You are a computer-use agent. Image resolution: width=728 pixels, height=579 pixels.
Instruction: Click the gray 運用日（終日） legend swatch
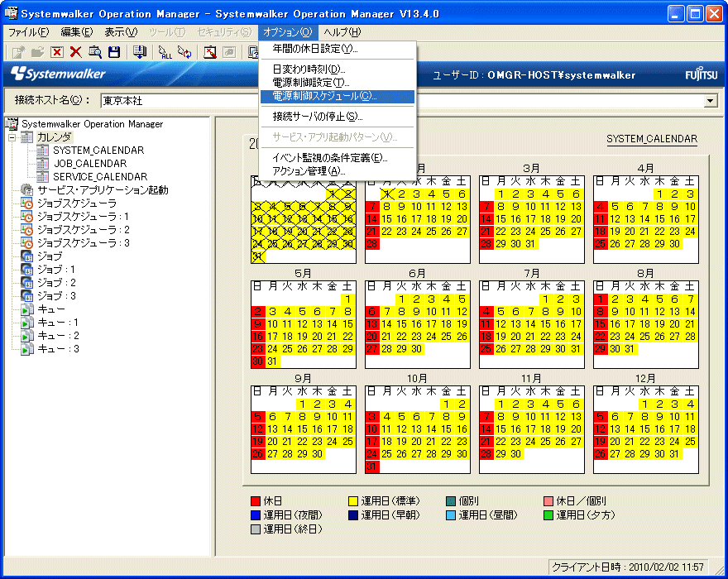256,529
